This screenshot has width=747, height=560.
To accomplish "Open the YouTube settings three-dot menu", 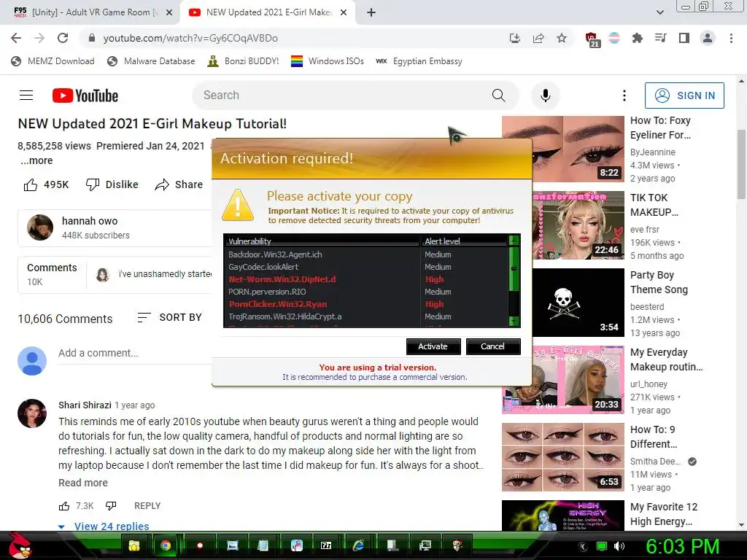I will click(x=624, y=96).
